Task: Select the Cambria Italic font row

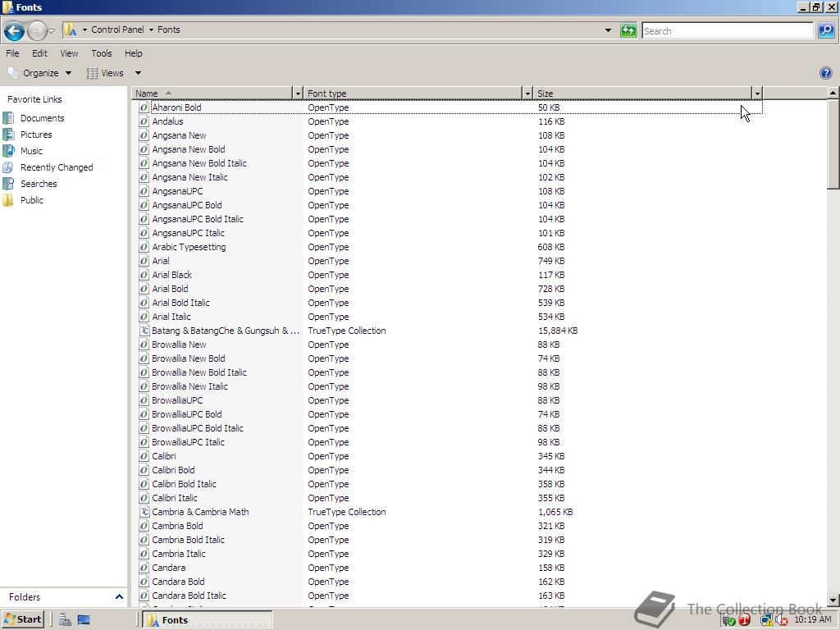Action: (447, 554)
